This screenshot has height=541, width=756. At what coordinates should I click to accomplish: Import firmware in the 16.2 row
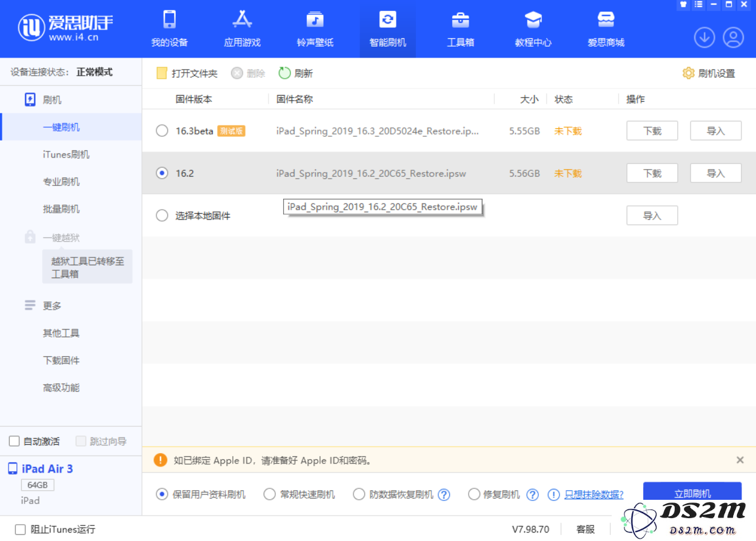click(x=715, y=173)
